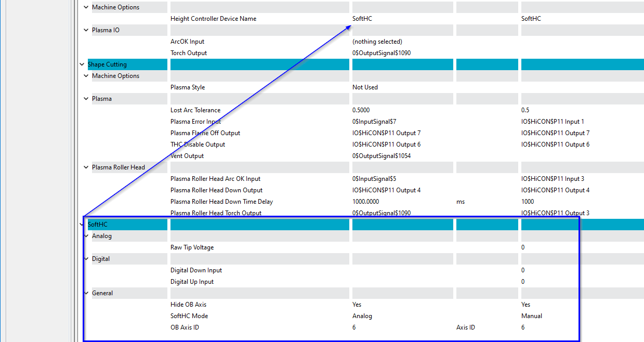
Task: Collapse the Shape Cutting section chevron
Action: (x=82, y=64)
